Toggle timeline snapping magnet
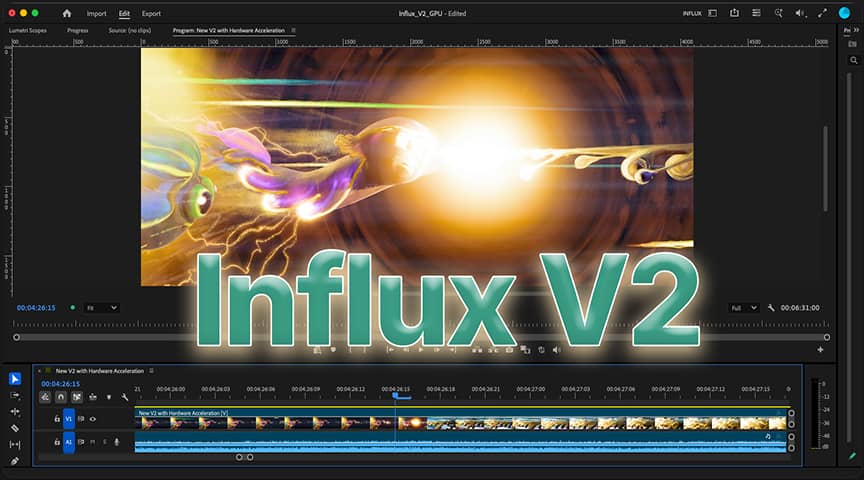This screenshot has width=864, height=480. [61, 397]
